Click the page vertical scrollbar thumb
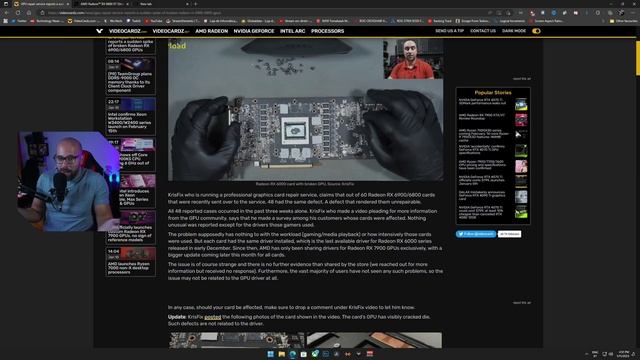640x360 pixels. tap(638, 57)
